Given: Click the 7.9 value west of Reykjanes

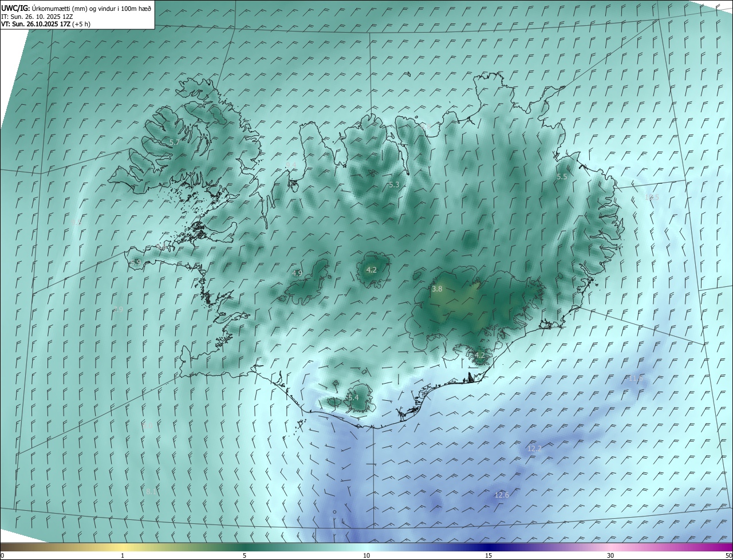Looking at the screenshot, I should [119, 309].
